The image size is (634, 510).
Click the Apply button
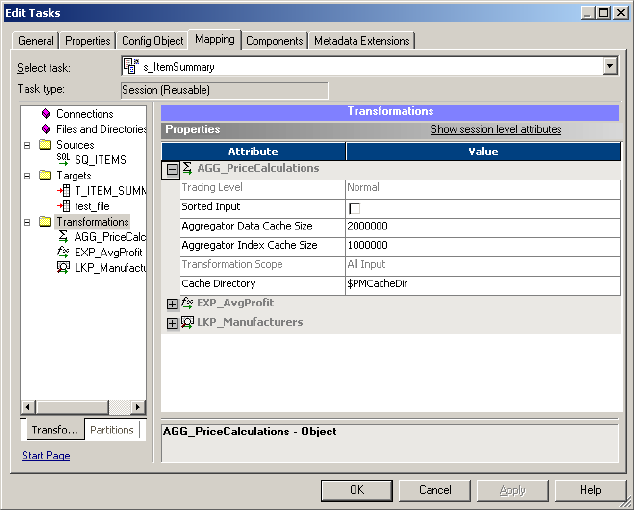tap(513, 490)
